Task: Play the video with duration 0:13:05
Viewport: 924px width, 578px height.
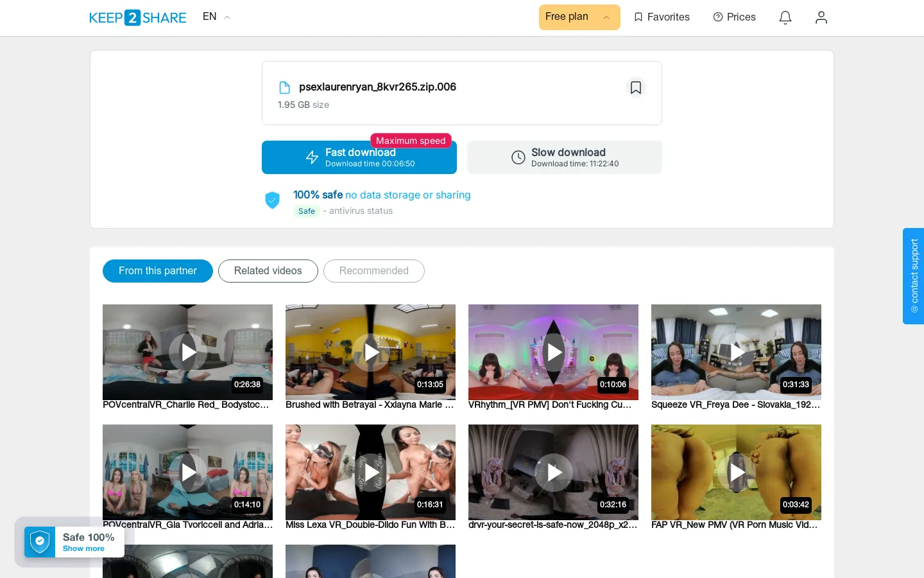Action: (x=371, y=352)
